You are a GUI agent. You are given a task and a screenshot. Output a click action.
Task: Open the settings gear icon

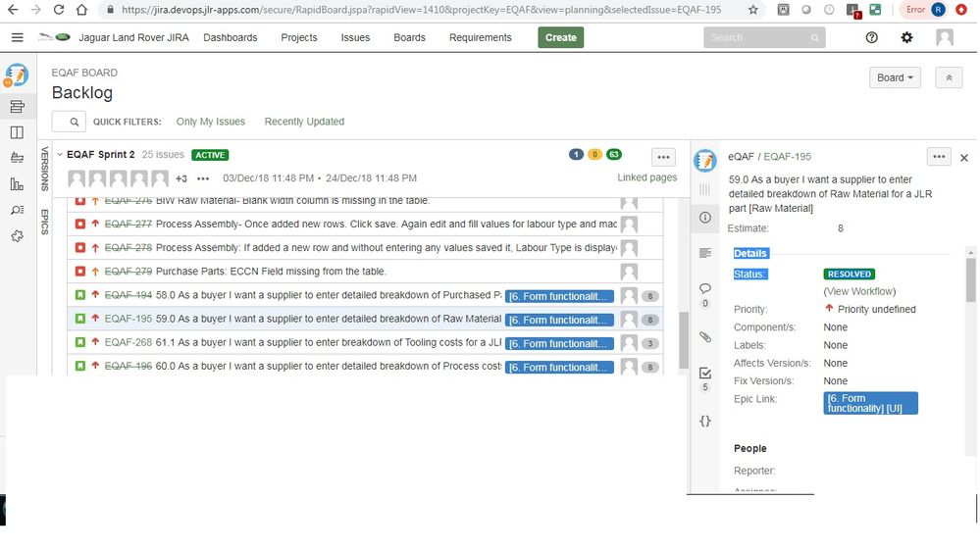tap(906, 37)
